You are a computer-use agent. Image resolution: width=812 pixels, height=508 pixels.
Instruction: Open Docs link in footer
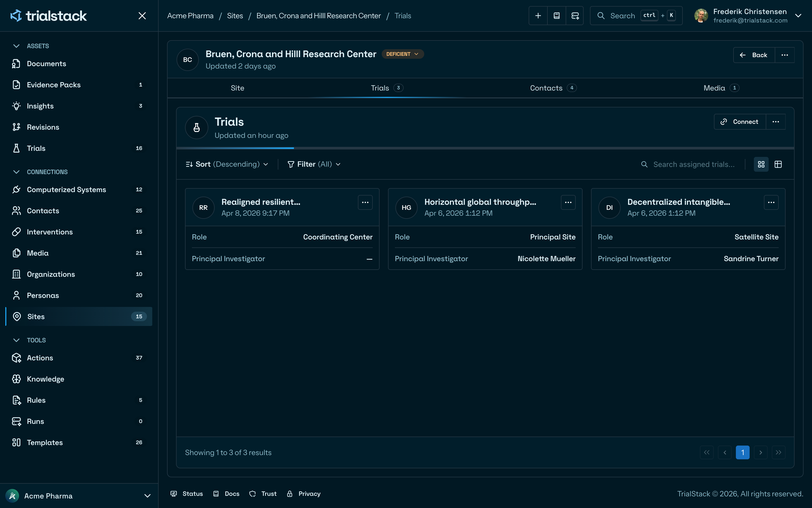[227, 493]
